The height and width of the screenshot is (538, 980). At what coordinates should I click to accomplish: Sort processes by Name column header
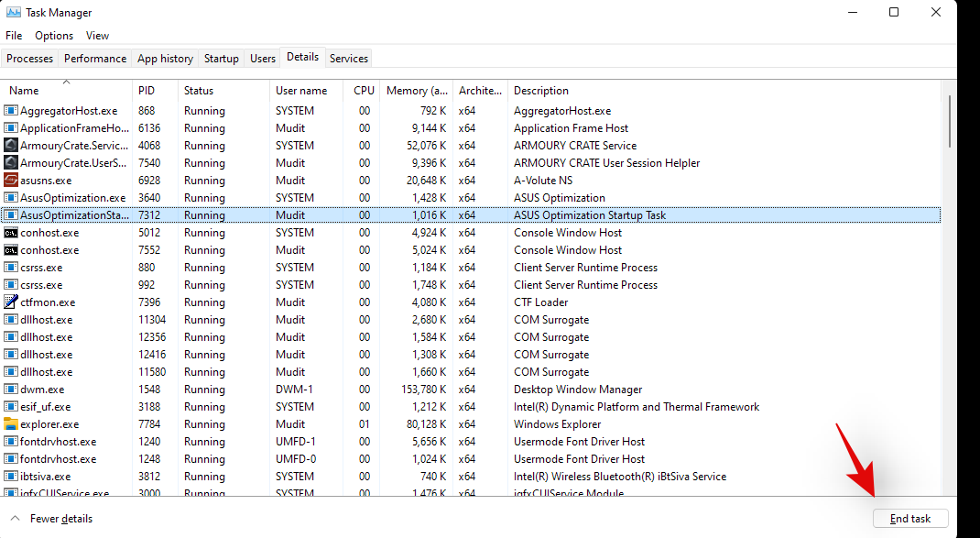(x=25, y=91)
